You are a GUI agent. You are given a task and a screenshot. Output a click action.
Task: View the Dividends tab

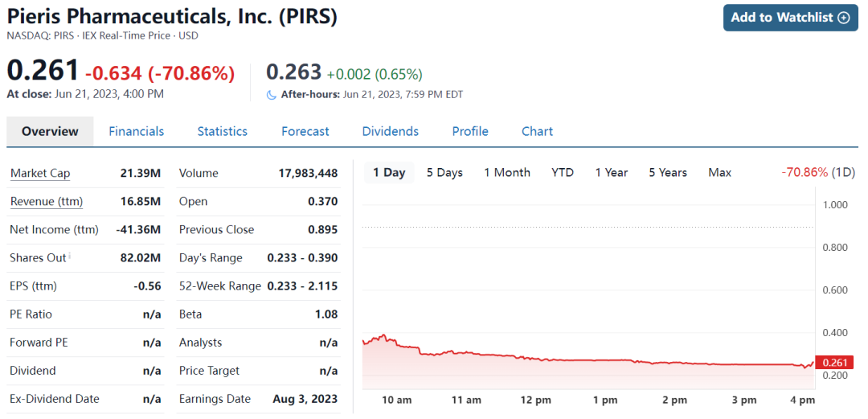[x=391, y=131]
